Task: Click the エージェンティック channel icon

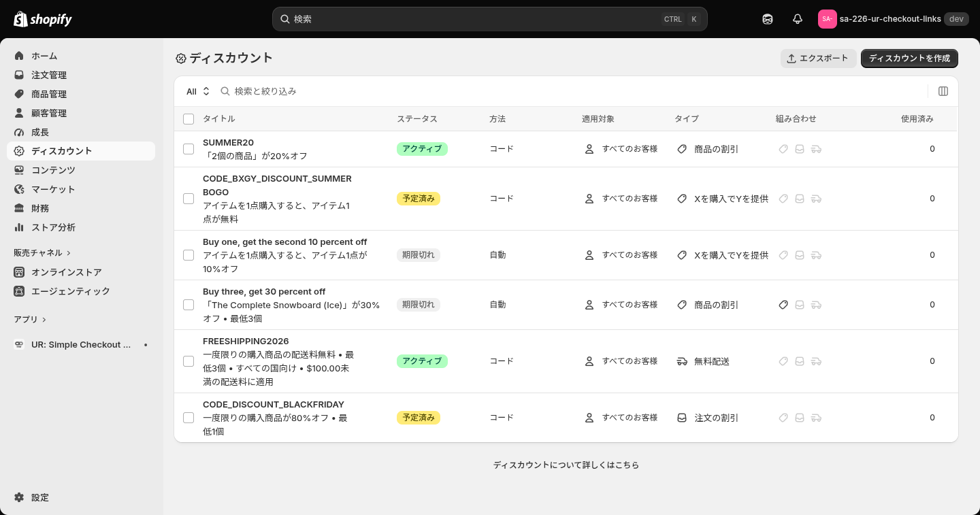Action: [19, 291]
